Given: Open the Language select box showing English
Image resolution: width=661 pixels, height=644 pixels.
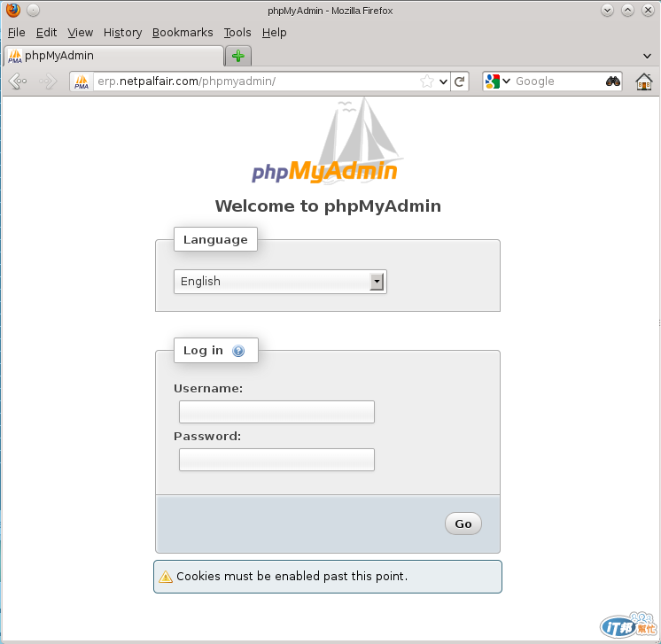Looking at the screenshot, I should [280, 282].
